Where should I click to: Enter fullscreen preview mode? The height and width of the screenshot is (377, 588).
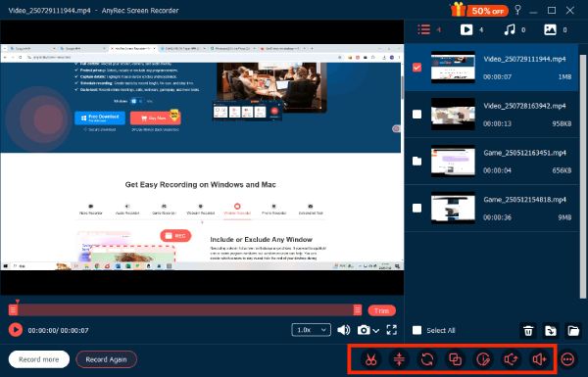click(391, 330)
